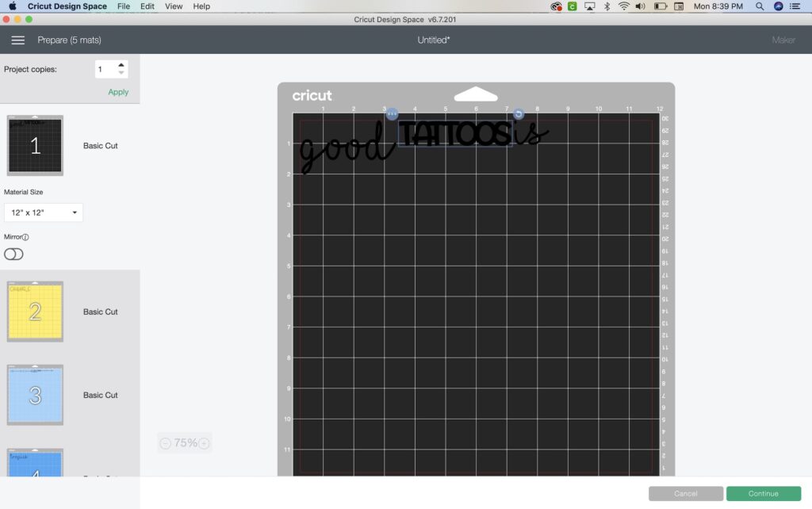This screenshot has height=509, width=812.
Task: Select the script word 'is' on mat
Action: coord(530,133)
